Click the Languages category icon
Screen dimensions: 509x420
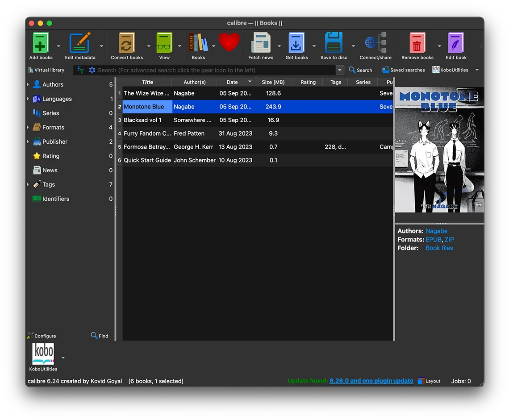(37, 99)
